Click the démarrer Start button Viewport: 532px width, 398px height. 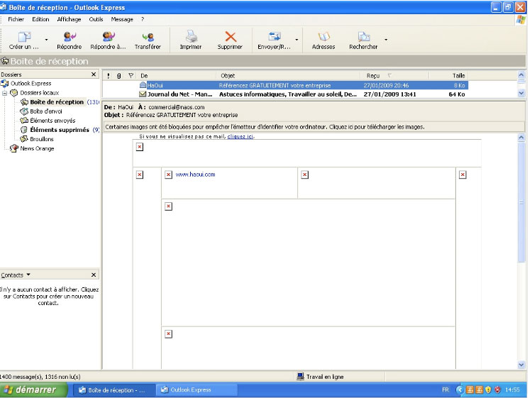33,389
